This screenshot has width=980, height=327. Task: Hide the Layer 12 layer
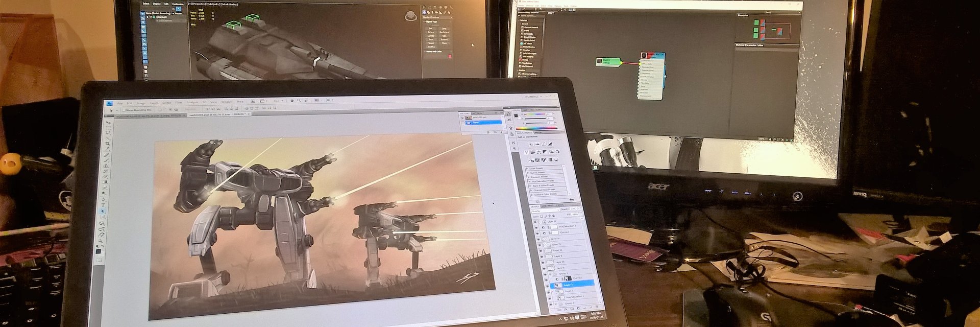pyautogui.click(x=540, y=251)
